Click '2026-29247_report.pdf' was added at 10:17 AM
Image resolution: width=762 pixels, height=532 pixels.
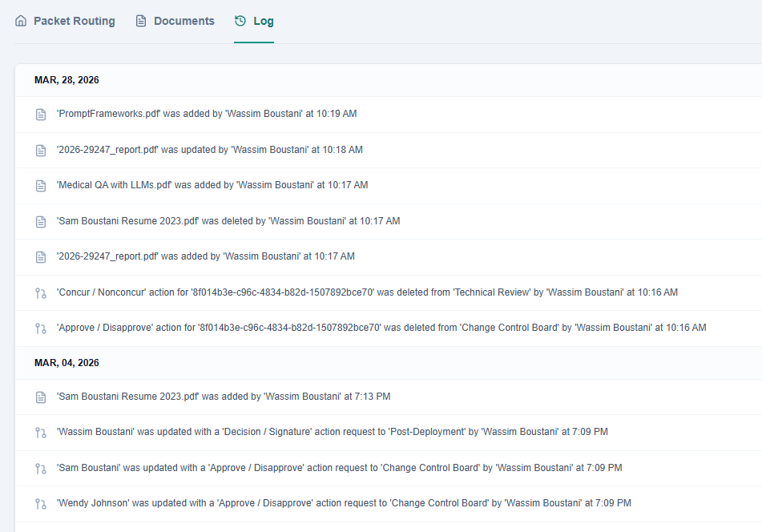pyautogui.click(x=206, y=256)
